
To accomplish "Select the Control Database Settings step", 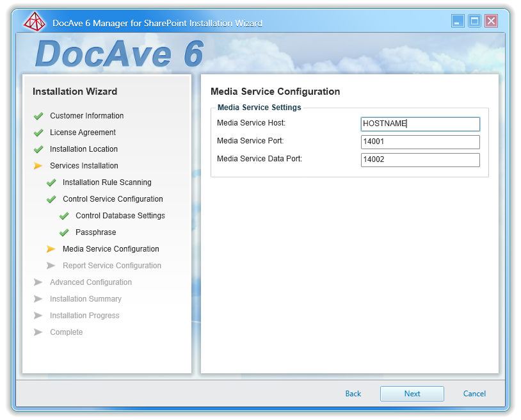I will tap(120, 215).
